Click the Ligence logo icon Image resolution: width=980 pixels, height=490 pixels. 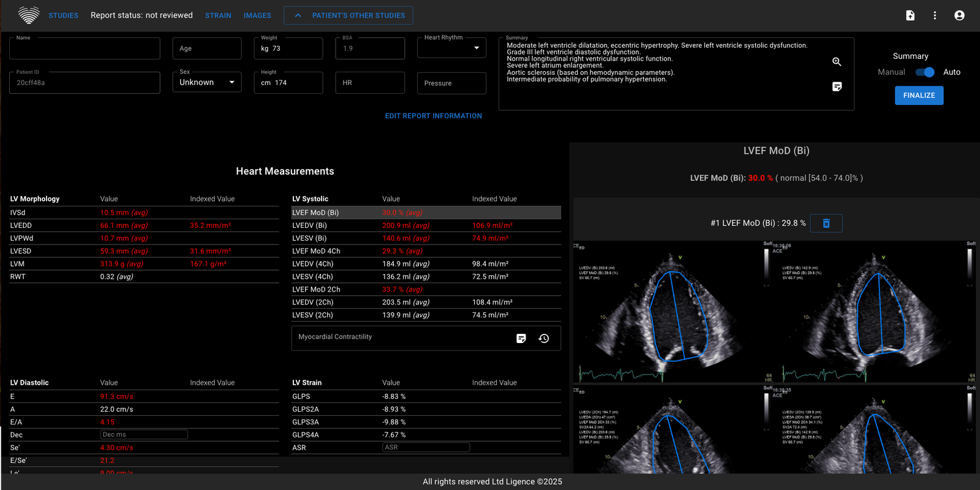[x=28, y=15]
